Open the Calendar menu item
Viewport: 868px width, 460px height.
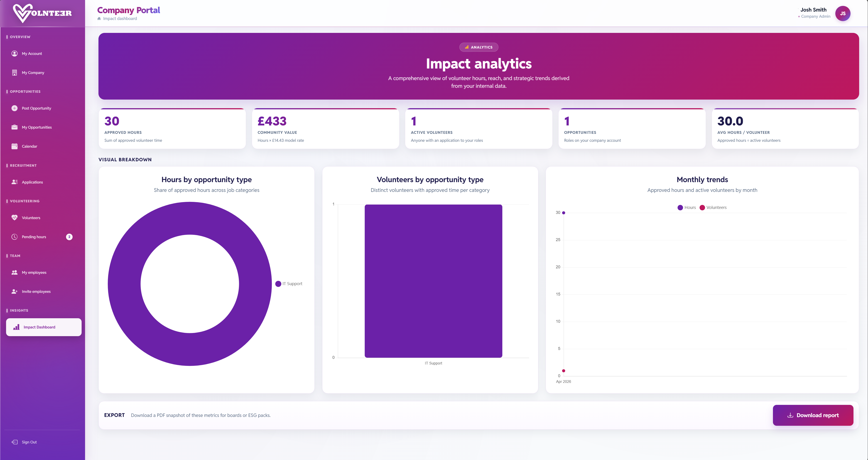44,146
